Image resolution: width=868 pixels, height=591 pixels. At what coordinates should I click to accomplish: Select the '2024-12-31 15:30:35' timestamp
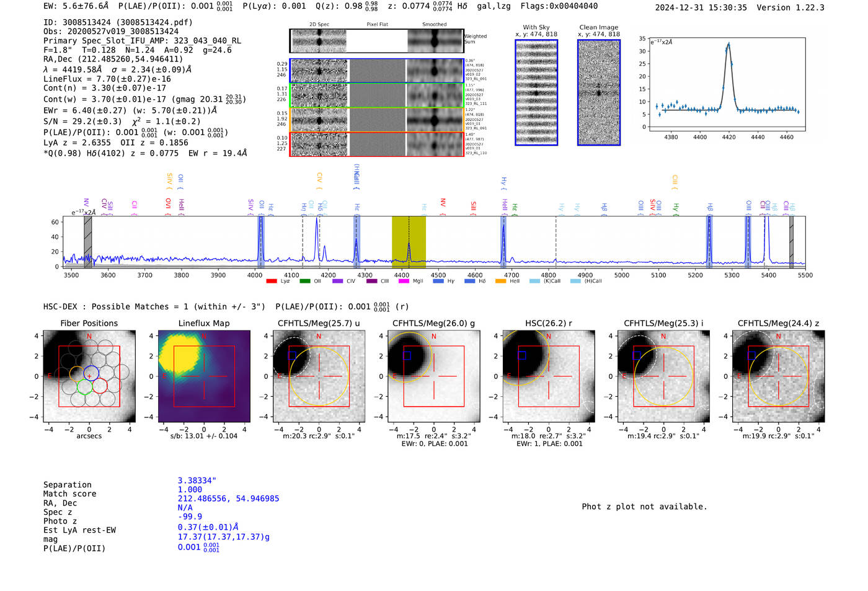tap(701, 7)
